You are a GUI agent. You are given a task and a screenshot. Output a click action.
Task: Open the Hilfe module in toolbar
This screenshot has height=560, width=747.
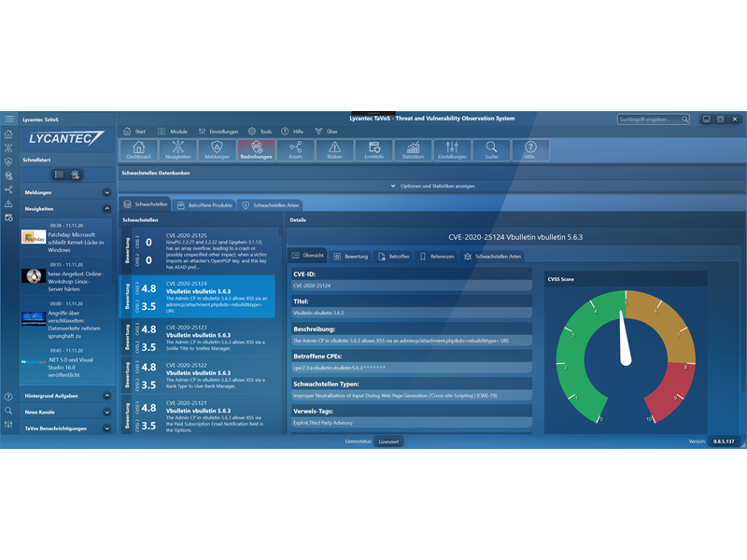click(x=530, y=150)
